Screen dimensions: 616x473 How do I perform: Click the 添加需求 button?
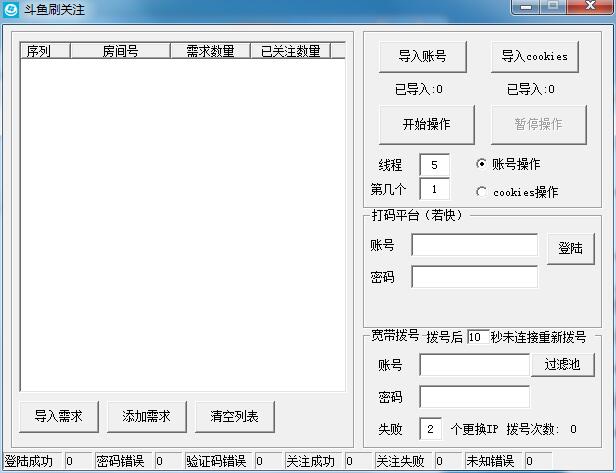coord(147,416)
